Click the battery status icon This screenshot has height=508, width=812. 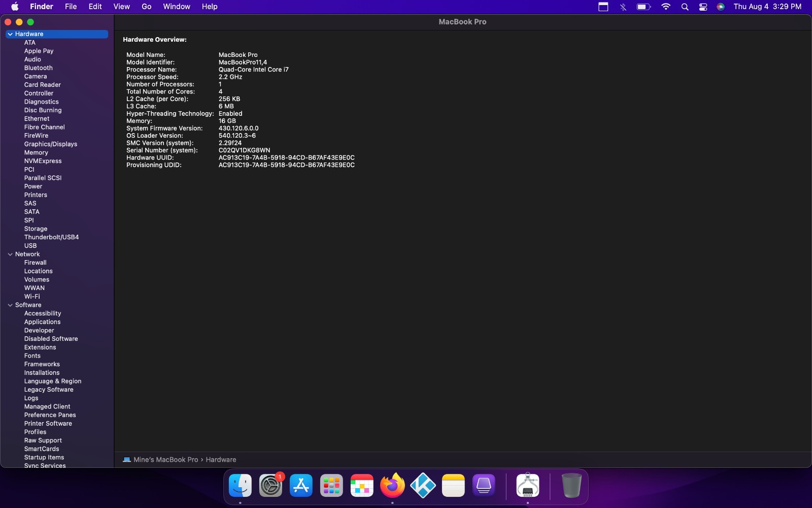[x=644, y=7]
